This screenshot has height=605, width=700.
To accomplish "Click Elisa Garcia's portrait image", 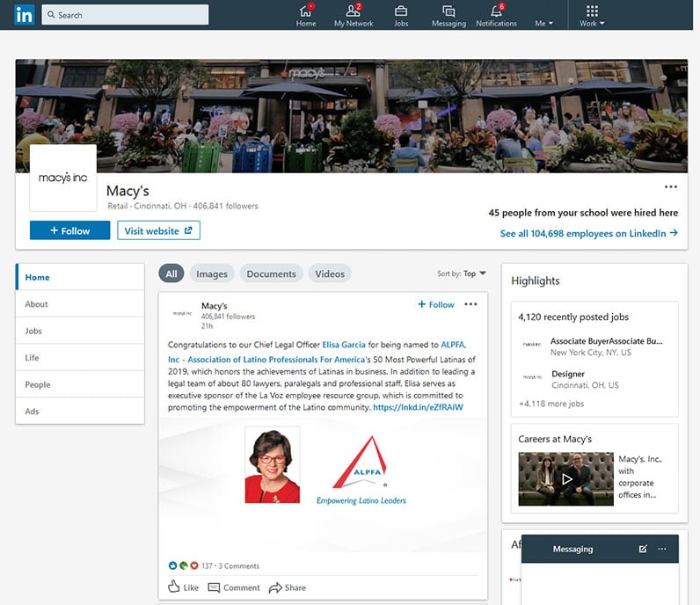I will click(x=273, y=465).
